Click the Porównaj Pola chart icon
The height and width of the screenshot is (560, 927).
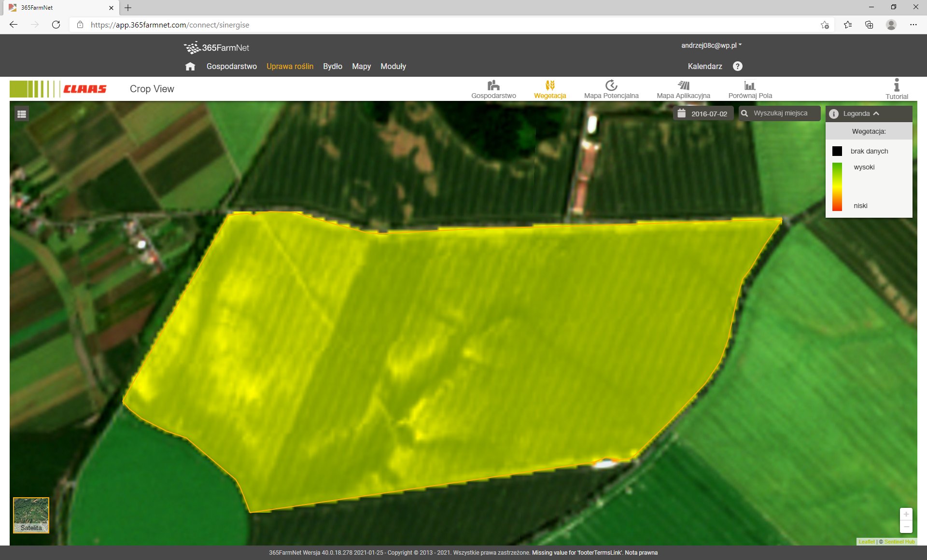point(749,86)
